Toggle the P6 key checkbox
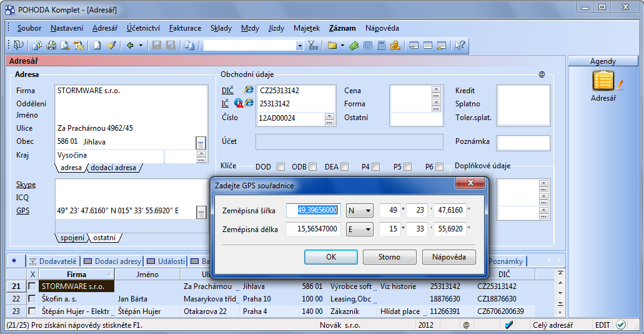644x334 pixels. coord(440,166)
